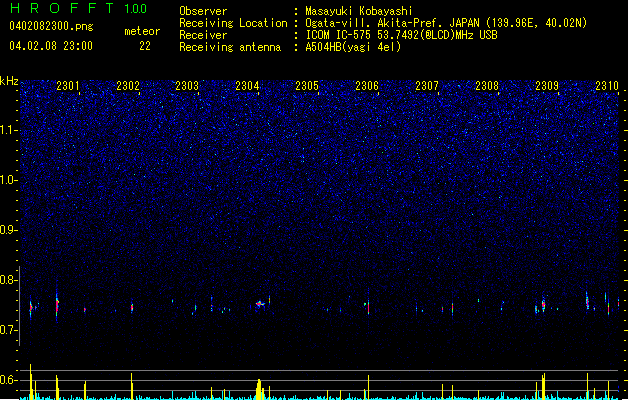Click the 0.7 kHz axis label
Screen dimensions: 629x400
(9, 330)
